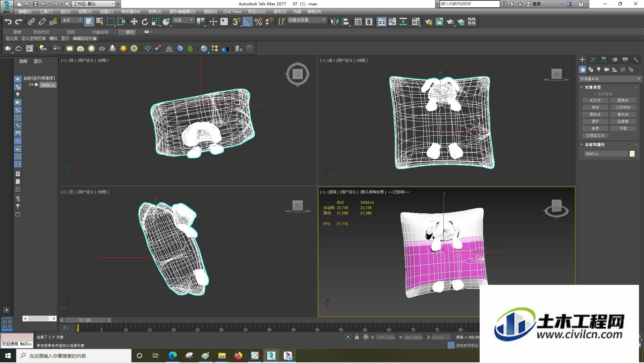Click the Align tool icon
The height and width of the screenshot is (363, 644).
pyautogui.click(x=345, y=22)
